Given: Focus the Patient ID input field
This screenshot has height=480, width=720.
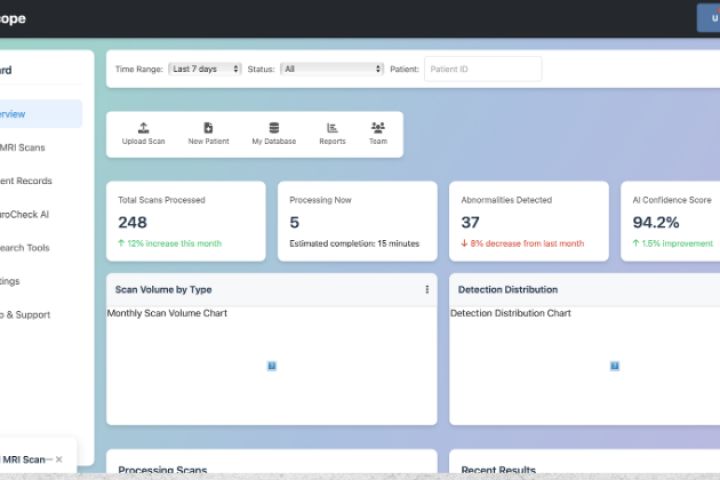Looking at the screenshot, I should [x=483, y=69].
